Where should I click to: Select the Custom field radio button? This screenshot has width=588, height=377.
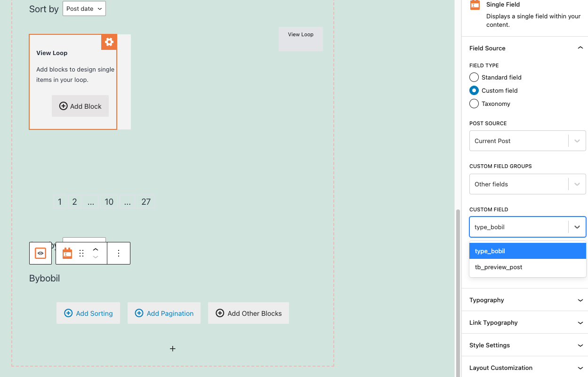coord(474,90)
